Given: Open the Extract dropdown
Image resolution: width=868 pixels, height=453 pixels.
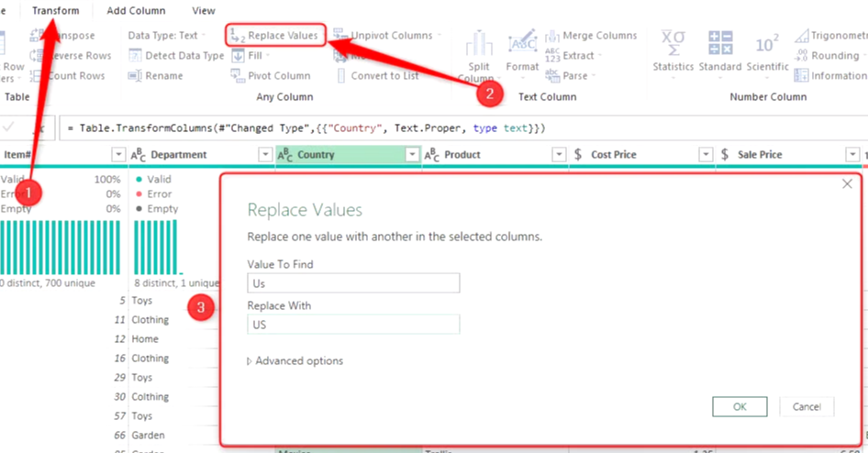Looking at the screenshot, I should coord(573,55).
